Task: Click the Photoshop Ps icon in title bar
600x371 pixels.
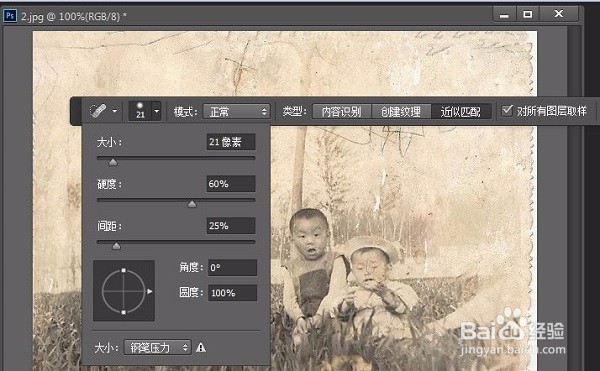Action: tap(10, 16)
